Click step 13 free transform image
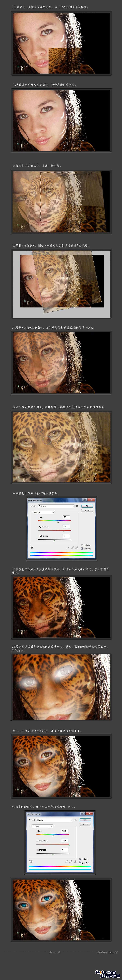 point(61,284)
